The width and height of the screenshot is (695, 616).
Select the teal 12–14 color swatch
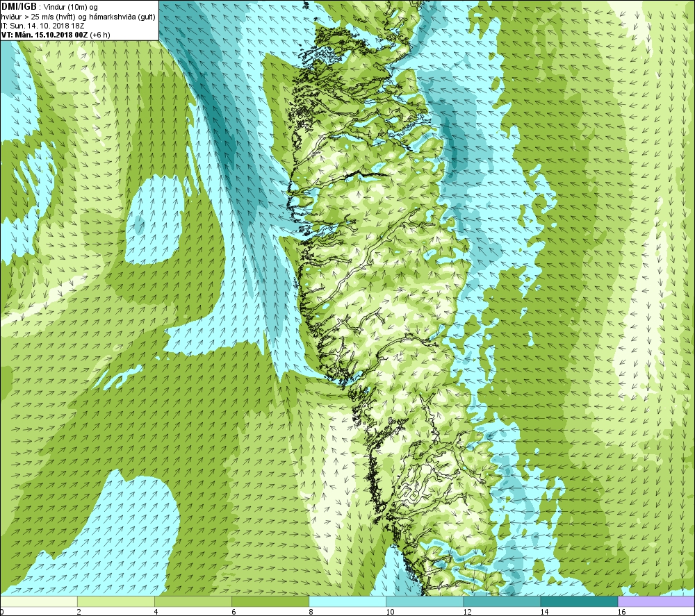pos(501,601)
